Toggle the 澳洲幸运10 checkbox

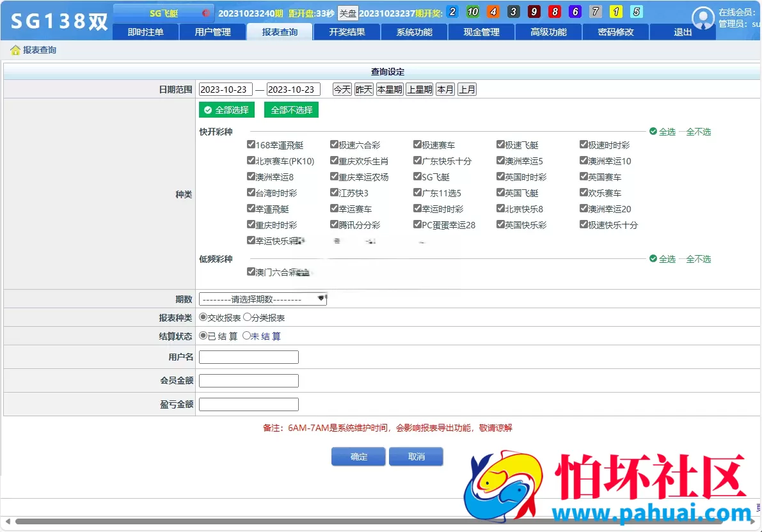coord(583,160)
